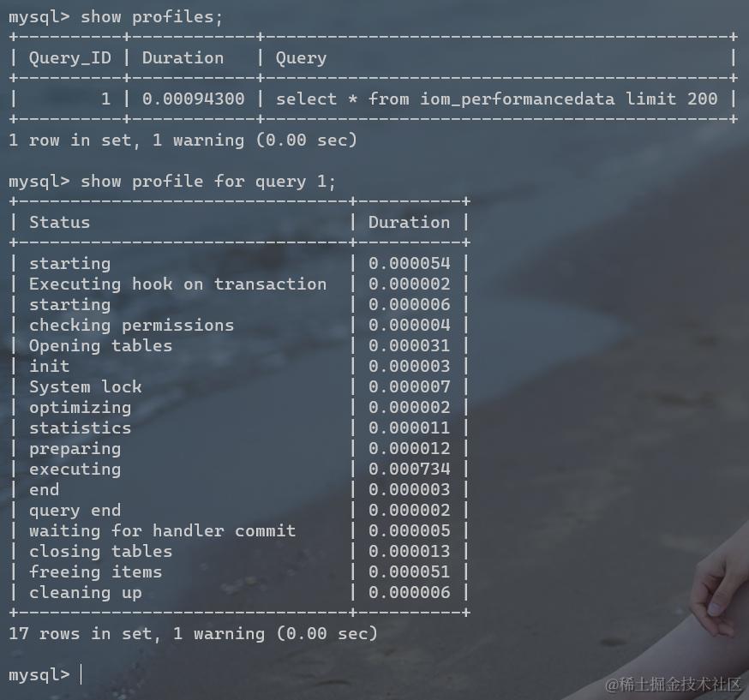Viewport: 749px width, 700px height.
Task: Click the Status column header
Action: pyautogui.click(x=59, y=223)
